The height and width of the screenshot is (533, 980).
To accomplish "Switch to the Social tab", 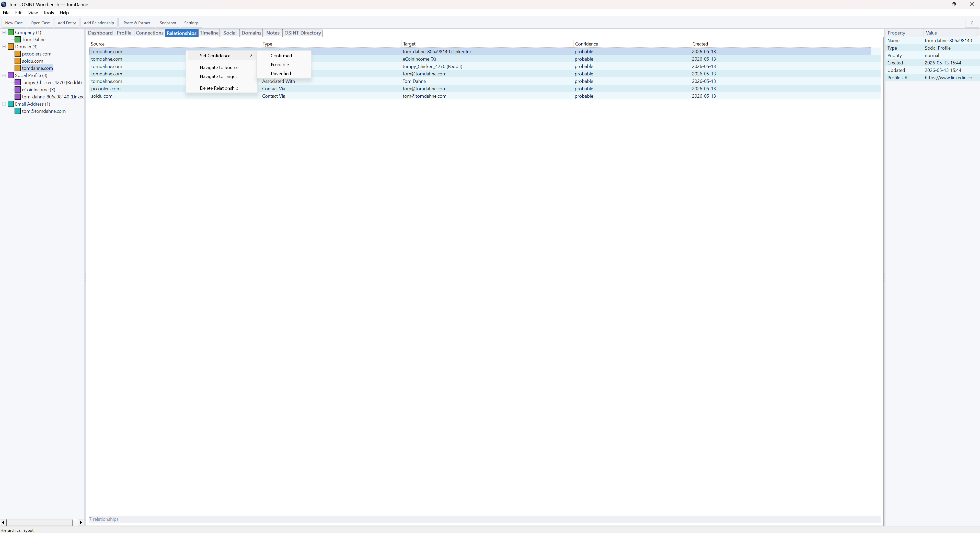I will point(230,33).
